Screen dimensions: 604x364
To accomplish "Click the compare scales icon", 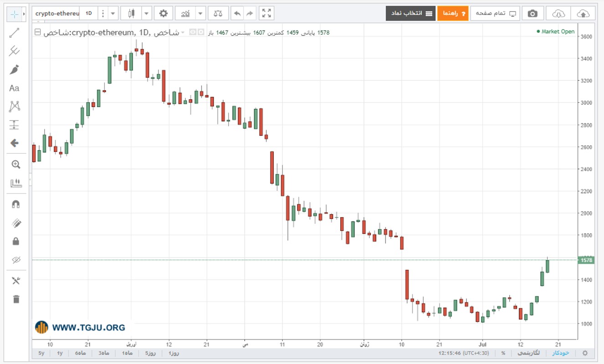I will tap(218, 13).
